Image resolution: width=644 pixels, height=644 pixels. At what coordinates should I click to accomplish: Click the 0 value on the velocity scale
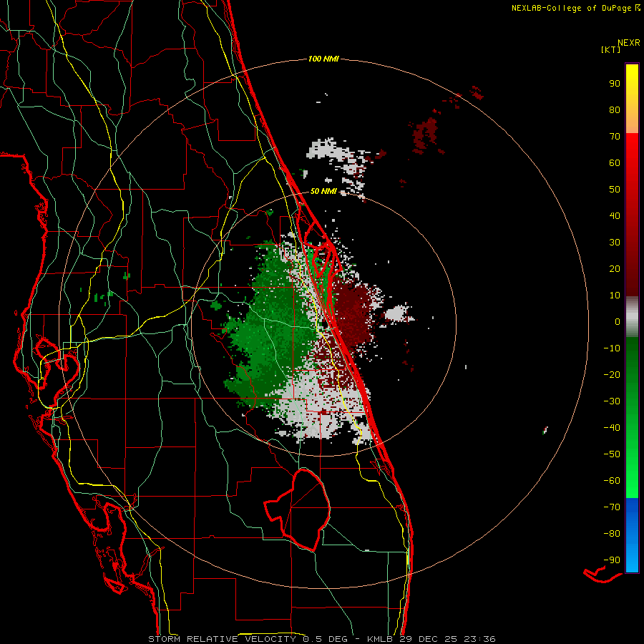click(x=618, y=321)
